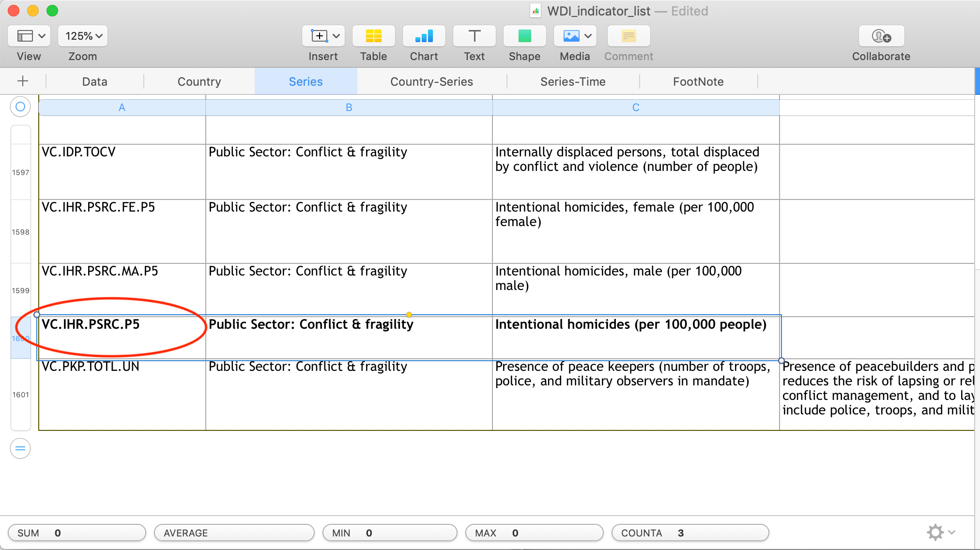Switch to the Series-Time tab
Image resolution: width=980 pixels, height=550 pixels.
(x=573, y=81)
